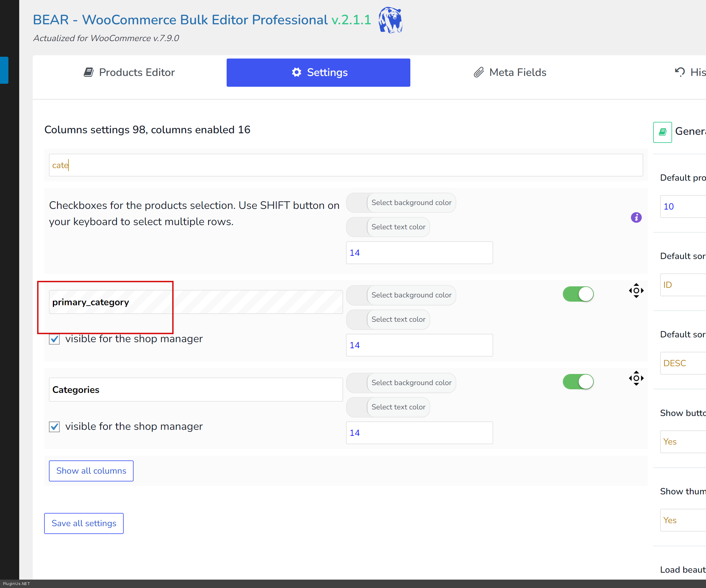Open the Default sort by ID dropdown

pos(683,285)
